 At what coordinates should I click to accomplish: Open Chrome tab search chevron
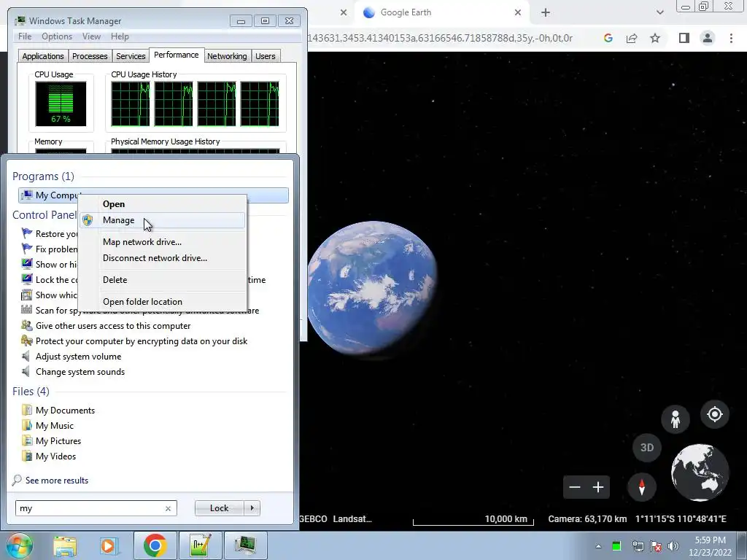tap(659, 13)
